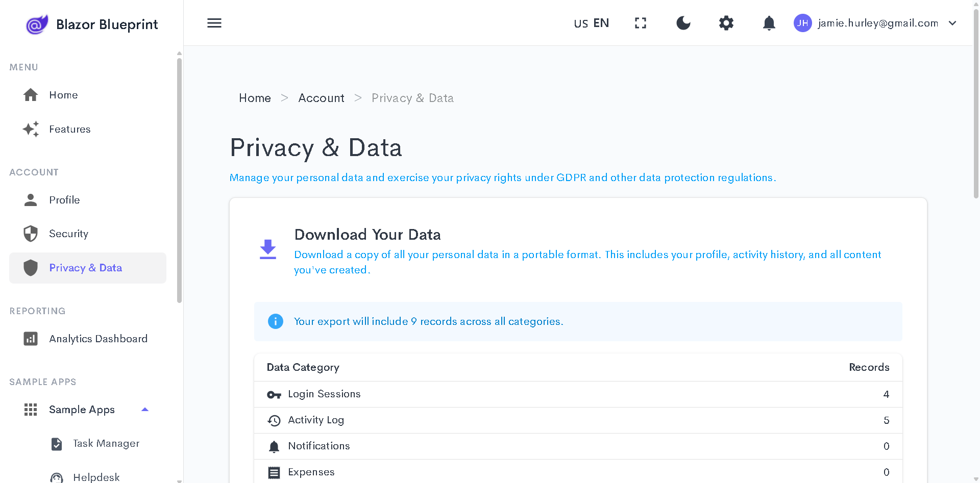
Task: Click the JH avatar badge
Action: [x=802, y=23]
